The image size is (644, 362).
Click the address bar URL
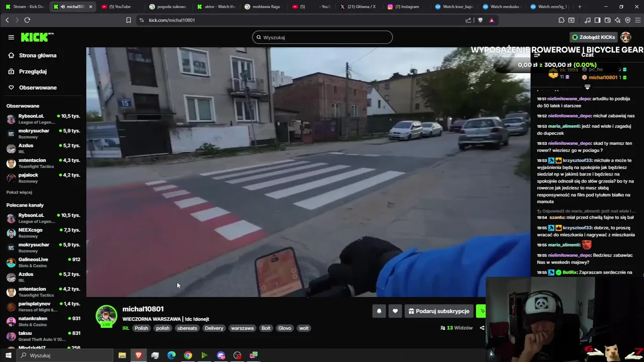(x=172, y=20)
